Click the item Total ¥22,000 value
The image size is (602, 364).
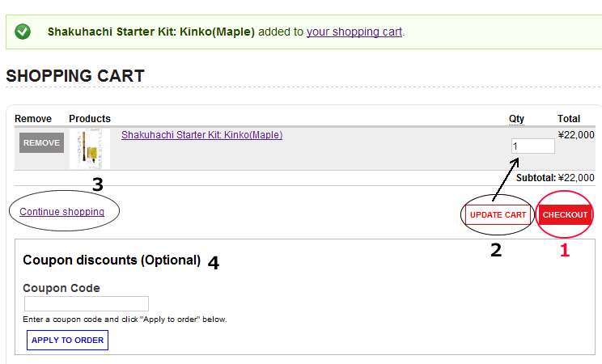click(x=576, y=135)
